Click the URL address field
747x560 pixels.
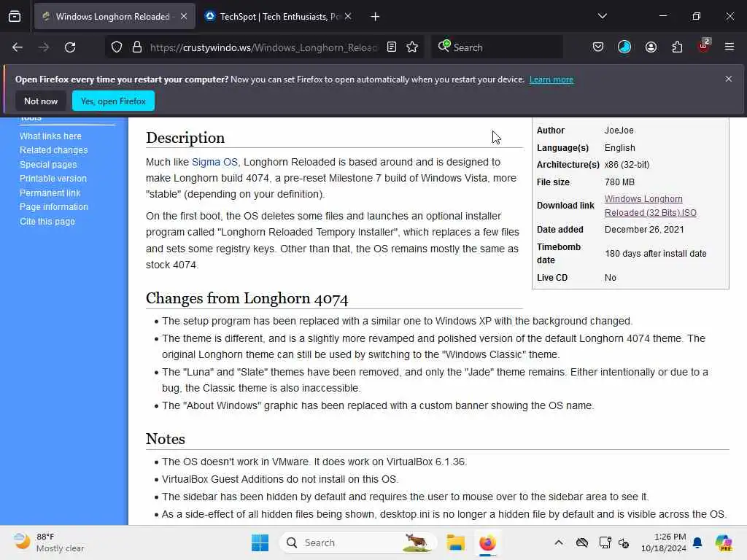click(x=264, y=47)
